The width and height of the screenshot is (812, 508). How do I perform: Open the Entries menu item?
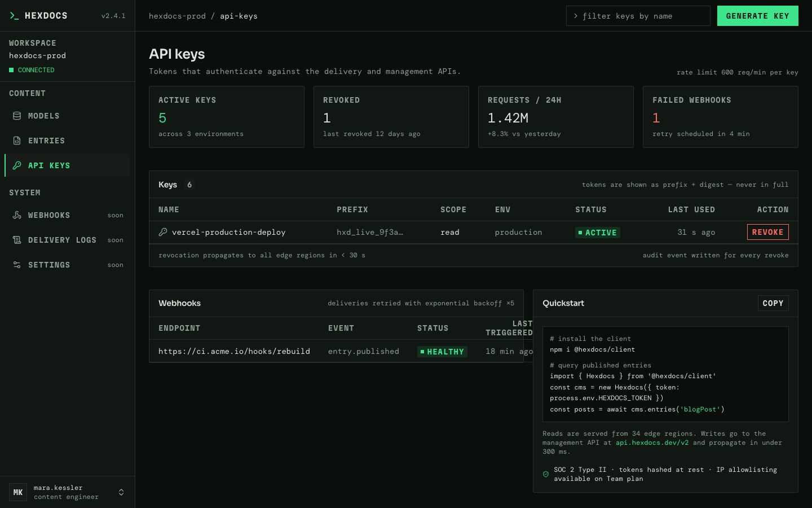click(67, 141)
